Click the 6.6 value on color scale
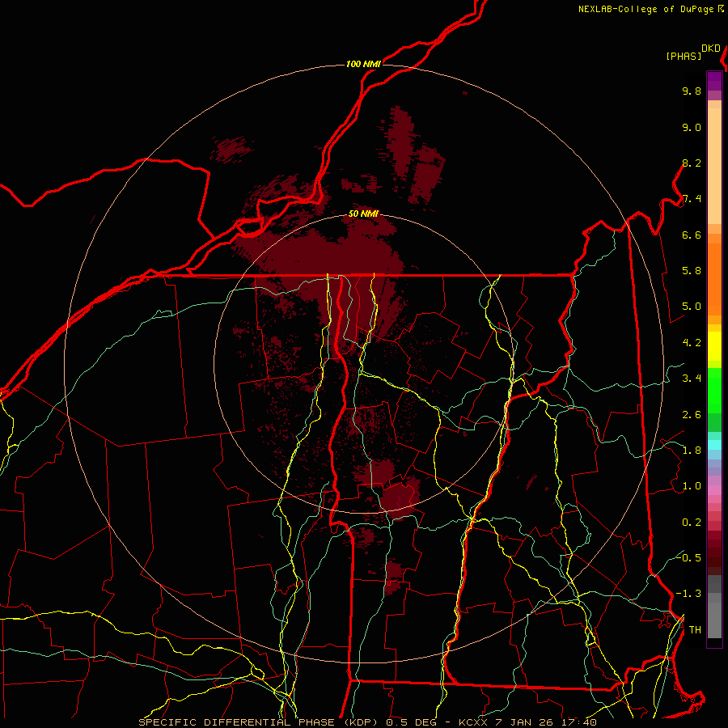The width and height of the screenshot is (728, 728). 692,235
